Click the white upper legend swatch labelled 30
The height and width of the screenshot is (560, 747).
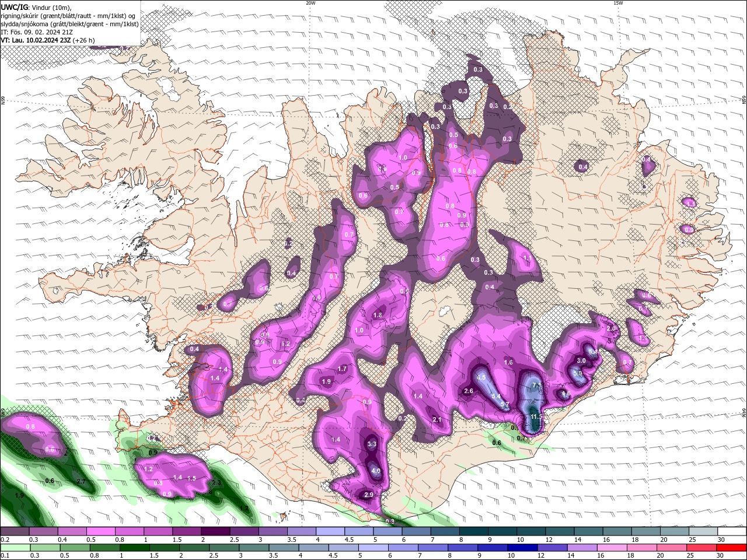pyautogui.click(x=732, y=531)
